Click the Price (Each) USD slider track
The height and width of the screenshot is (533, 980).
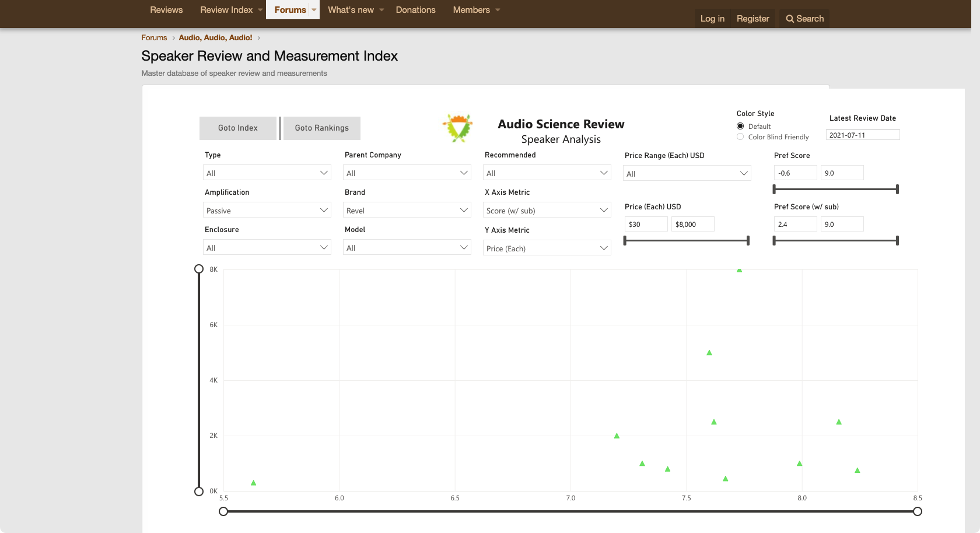(687, 240)
